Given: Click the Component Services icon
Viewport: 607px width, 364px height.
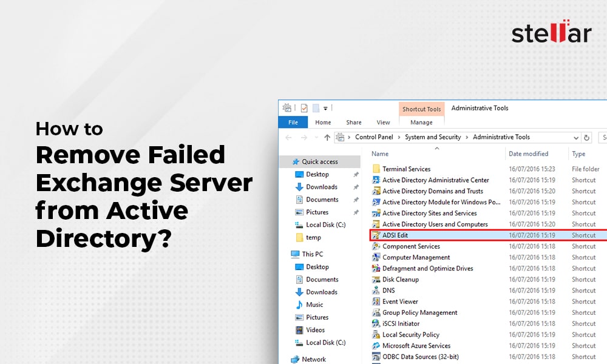Looking at the screenshot, I should pyautogui.click(x=376, y=246).
